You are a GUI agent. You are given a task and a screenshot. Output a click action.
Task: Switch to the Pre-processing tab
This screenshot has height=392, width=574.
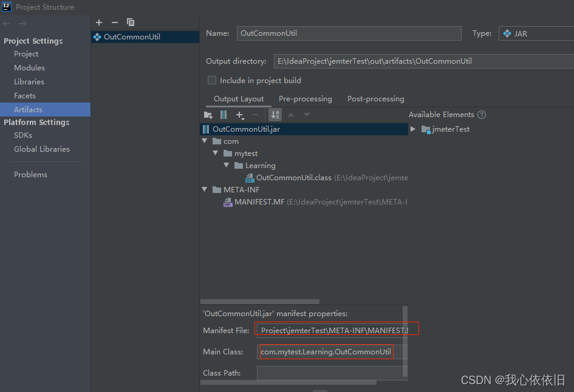(305, 98)
